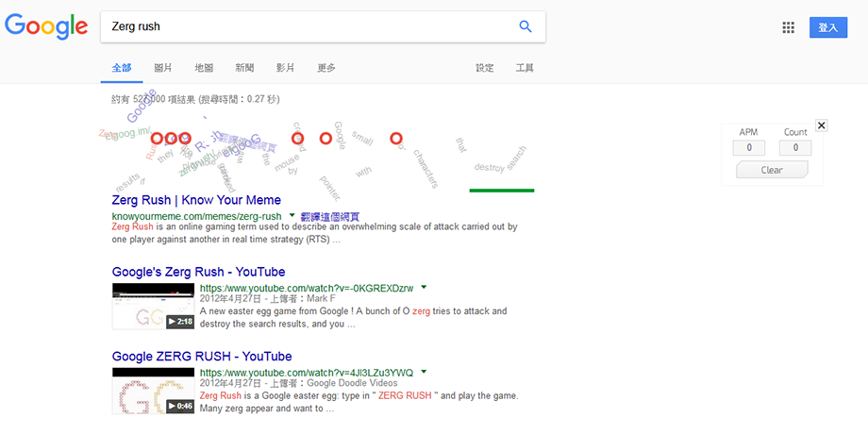
Task: Click the rightmost red O zerg
Action: pos(396,139)
